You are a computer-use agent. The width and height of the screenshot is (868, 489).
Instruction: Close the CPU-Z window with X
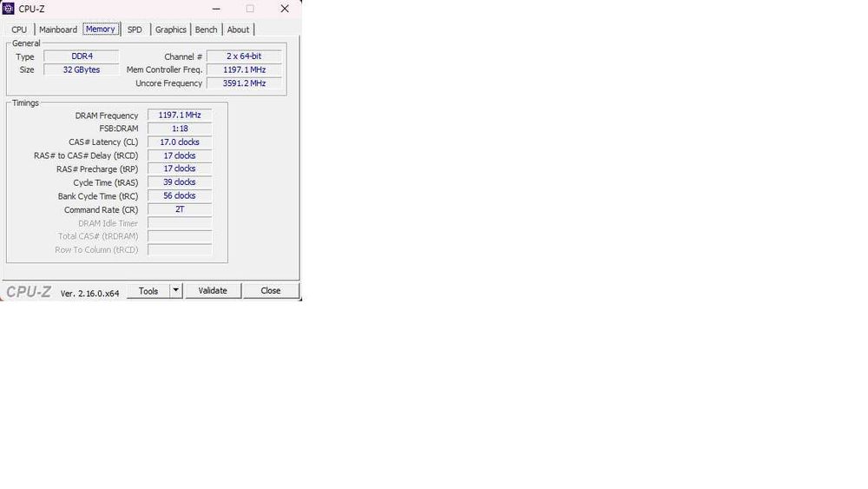(x=285, y=9)
